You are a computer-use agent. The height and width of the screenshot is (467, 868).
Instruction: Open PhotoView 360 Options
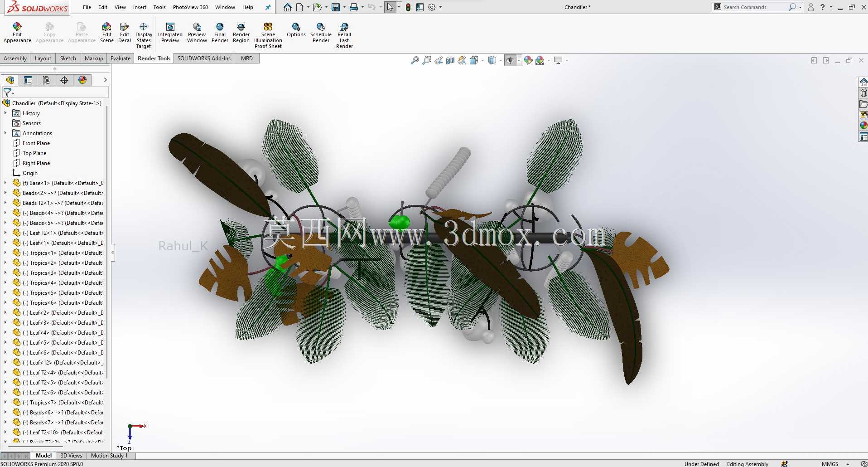296,30
